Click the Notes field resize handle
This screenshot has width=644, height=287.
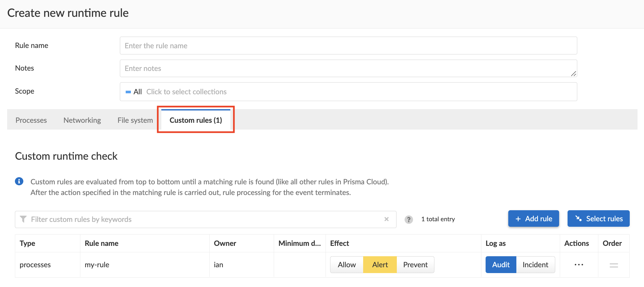click(573, 74)
